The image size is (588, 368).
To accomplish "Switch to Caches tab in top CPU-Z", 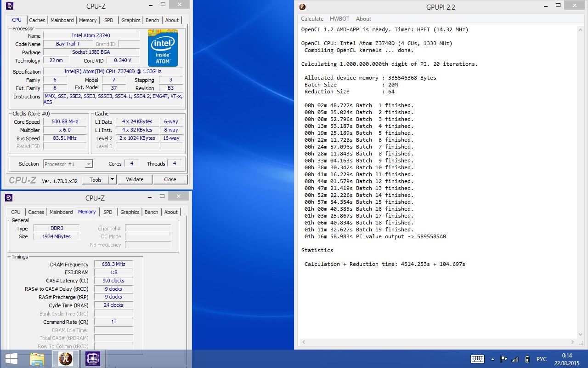I will [37, 20].
